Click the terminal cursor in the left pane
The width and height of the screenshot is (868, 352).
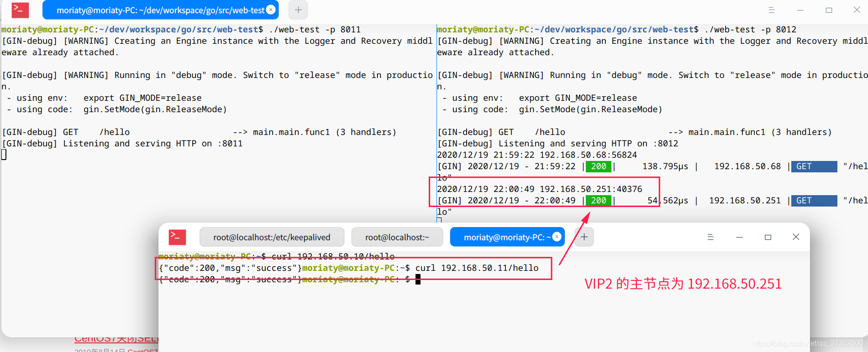click(x=4, y=155)
